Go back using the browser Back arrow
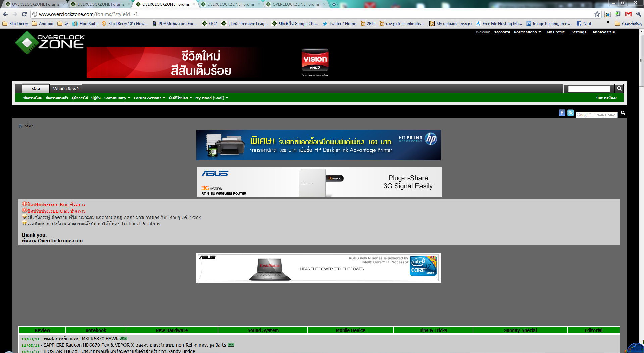The image size is (644, 353). [5, 14]
